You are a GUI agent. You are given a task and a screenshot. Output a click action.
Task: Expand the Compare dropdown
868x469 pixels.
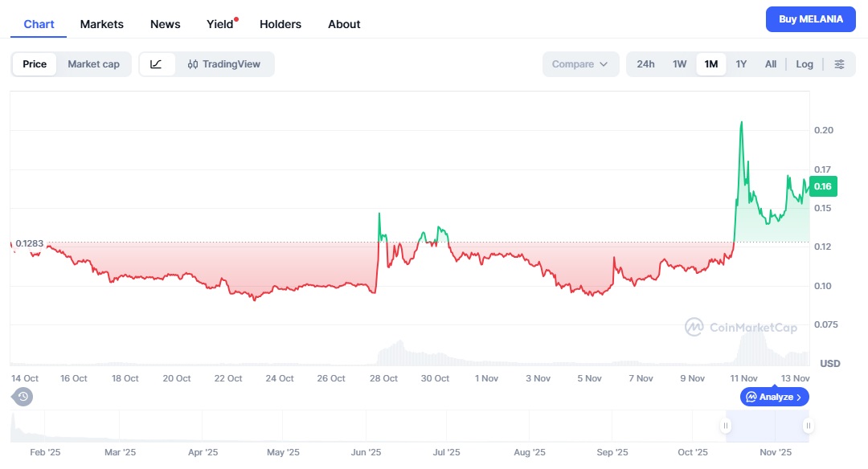tap(580, 64)
